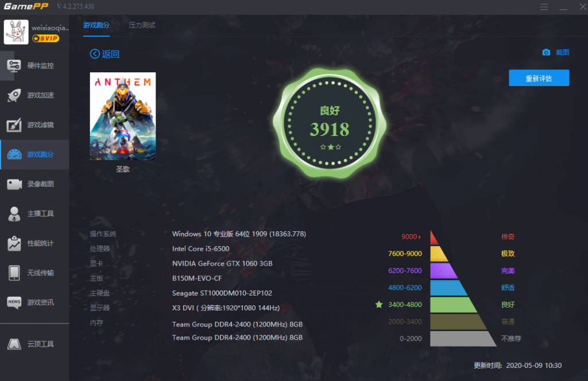Click the 重新评估 re-evaluate button

539,78
